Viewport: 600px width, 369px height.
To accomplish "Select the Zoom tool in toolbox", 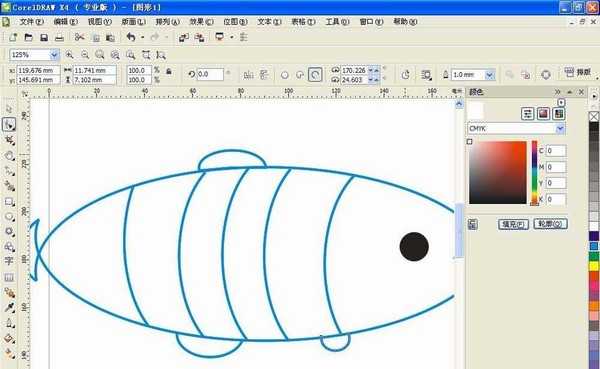I will (x=9, y=156).
